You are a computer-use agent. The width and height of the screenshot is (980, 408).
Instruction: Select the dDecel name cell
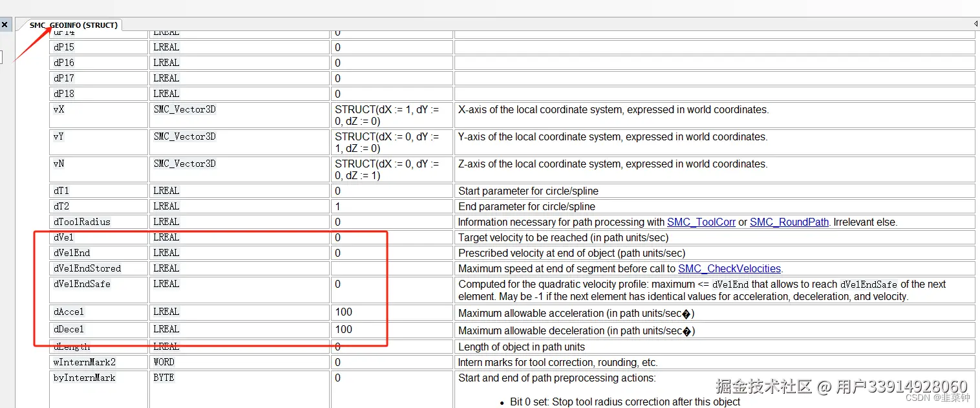pos(99,330)
